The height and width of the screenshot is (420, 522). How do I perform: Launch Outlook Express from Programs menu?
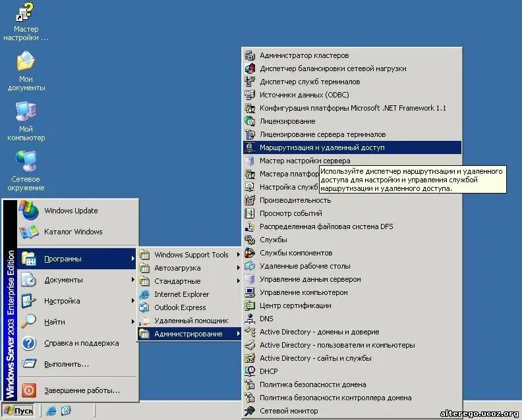point(189,307)
